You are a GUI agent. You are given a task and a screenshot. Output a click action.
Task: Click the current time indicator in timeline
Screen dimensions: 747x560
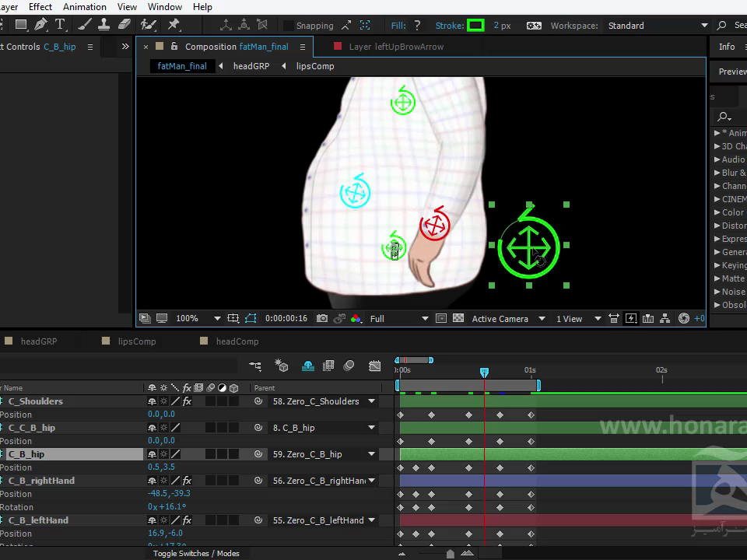point(484,373)
